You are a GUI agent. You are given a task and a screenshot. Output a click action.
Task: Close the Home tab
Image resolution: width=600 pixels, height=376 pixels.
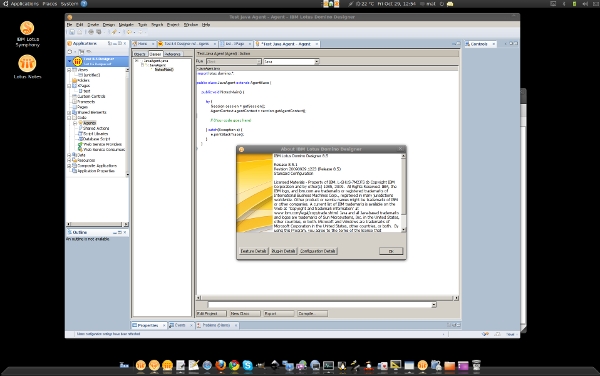coord(153,44)
